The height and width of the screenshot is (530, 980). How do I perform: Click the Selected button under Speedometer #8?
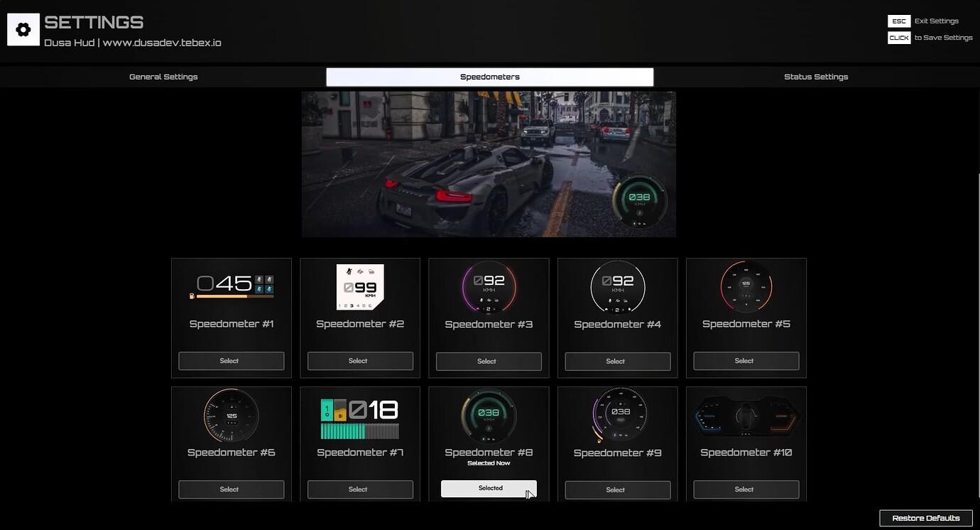pos(488,488)
